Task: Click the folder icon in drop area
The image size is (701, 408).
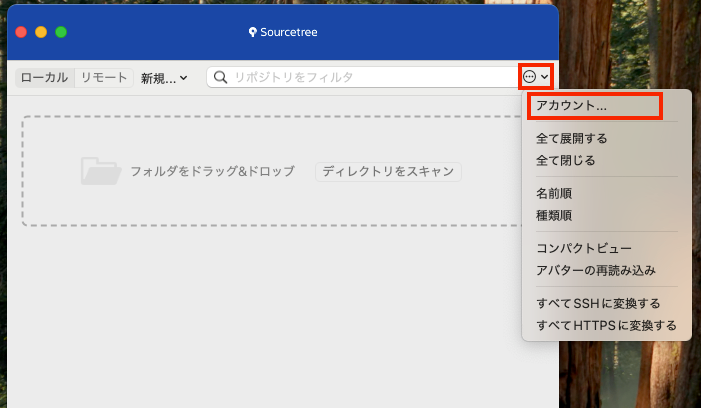Action: pos(101,171)
